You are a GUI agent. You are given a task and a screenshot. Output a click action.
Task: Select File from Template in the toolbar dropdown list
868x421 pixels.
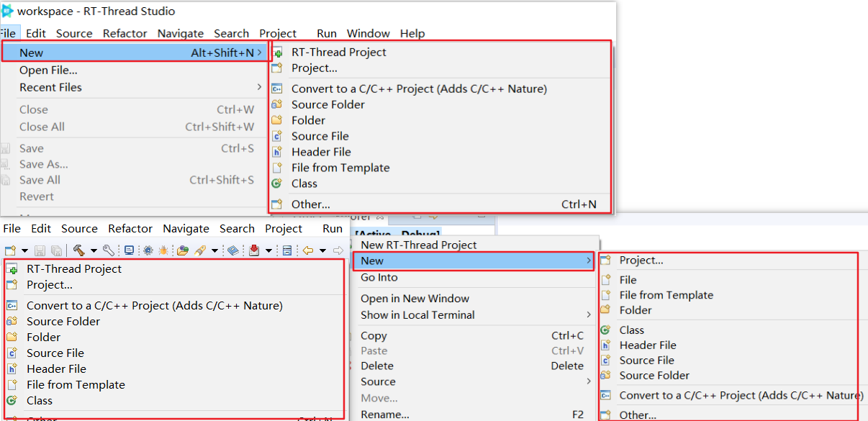point(76,384)
